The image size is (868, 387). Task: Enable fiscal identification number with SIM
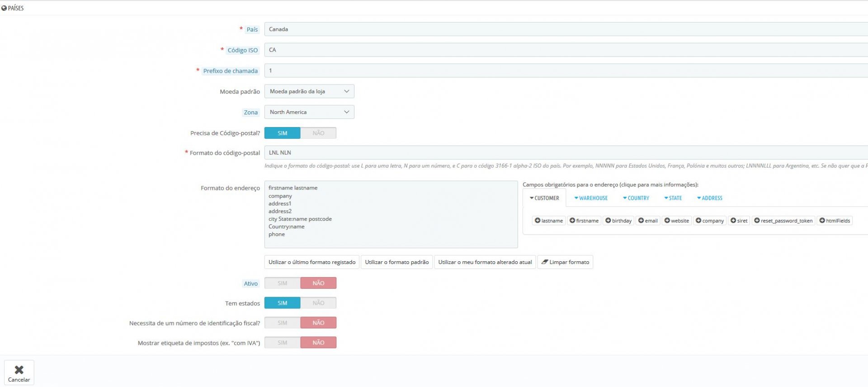point(283,323)
